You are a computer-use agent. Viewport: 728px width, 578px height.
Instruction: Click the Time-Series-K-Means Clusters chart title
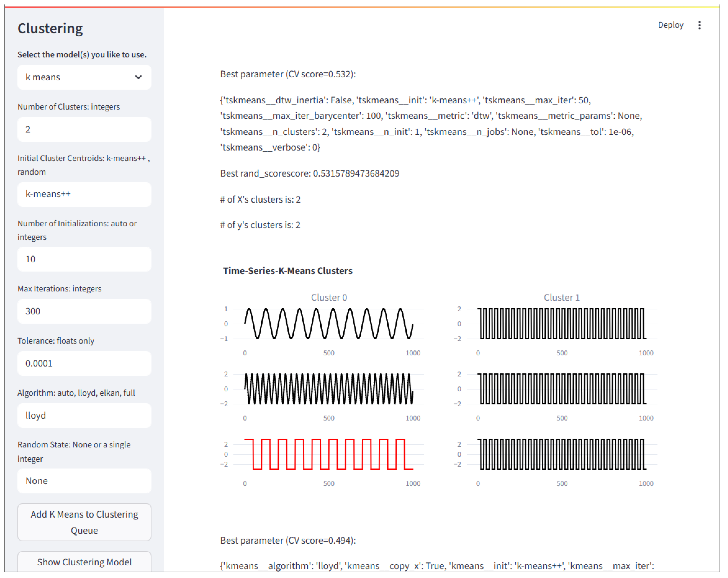(287, 271)
